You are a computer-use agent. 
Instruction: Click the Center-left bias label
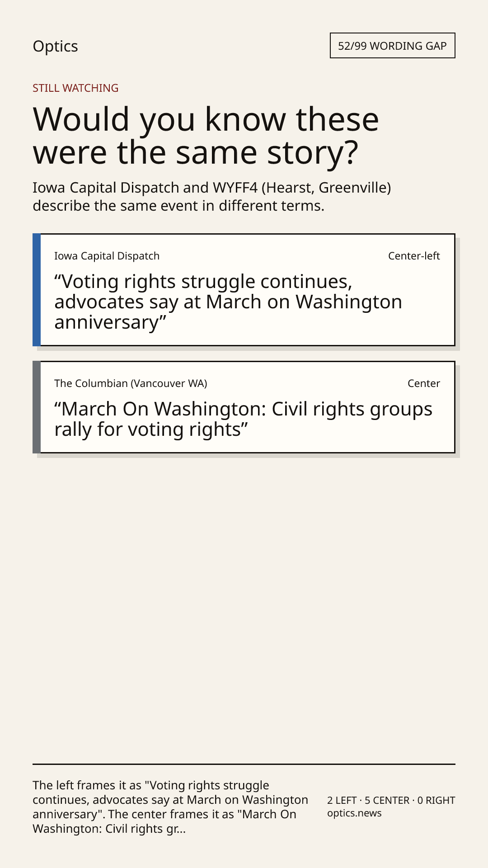(x=414, y=256)
